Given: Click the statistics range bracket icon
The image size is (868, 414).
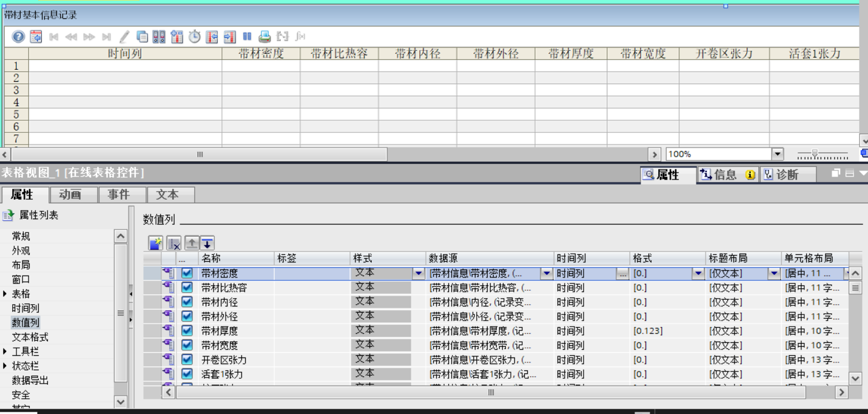Looking at the screenshot, I should 283,37.
